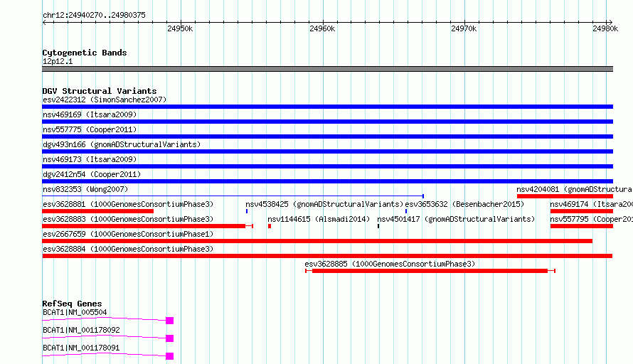The image size is (633, 364).
Task: Click the nsv832353 (Wong2007) label
Action: click(85, 189)
